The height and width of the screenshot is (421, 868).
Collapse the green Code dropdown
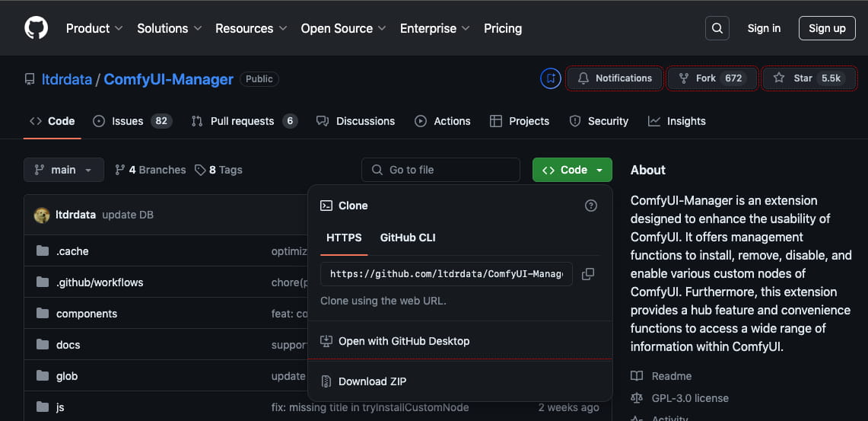click(x=572, y=170)
